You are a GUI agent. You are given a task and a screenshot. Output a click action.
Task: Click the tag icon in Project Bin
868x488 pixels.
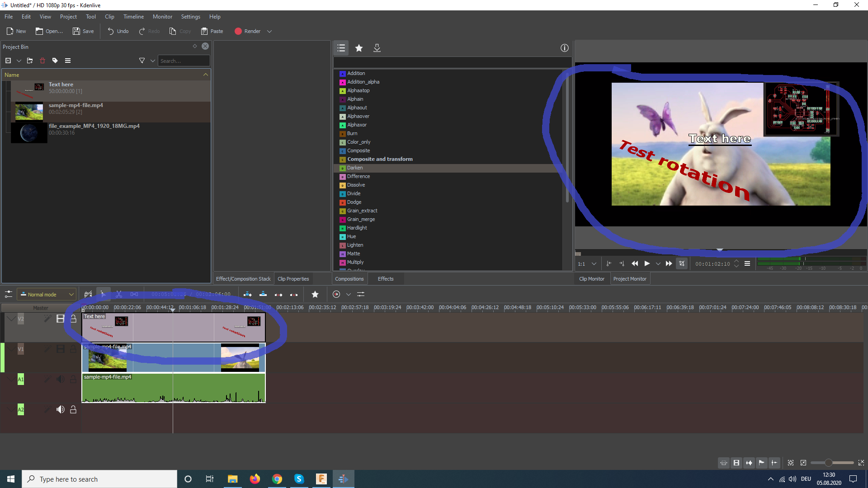click(x=55, y=61)
